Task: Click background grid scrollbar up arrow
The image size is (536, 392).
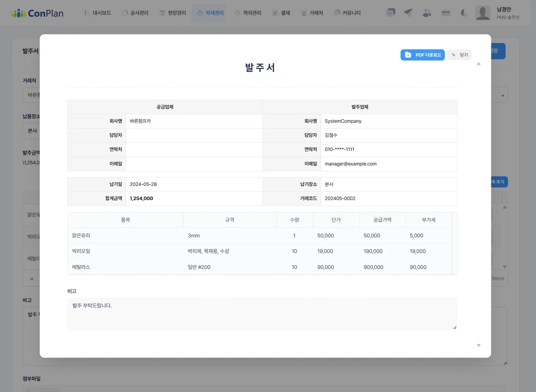Action: click(x=505, y=207)
